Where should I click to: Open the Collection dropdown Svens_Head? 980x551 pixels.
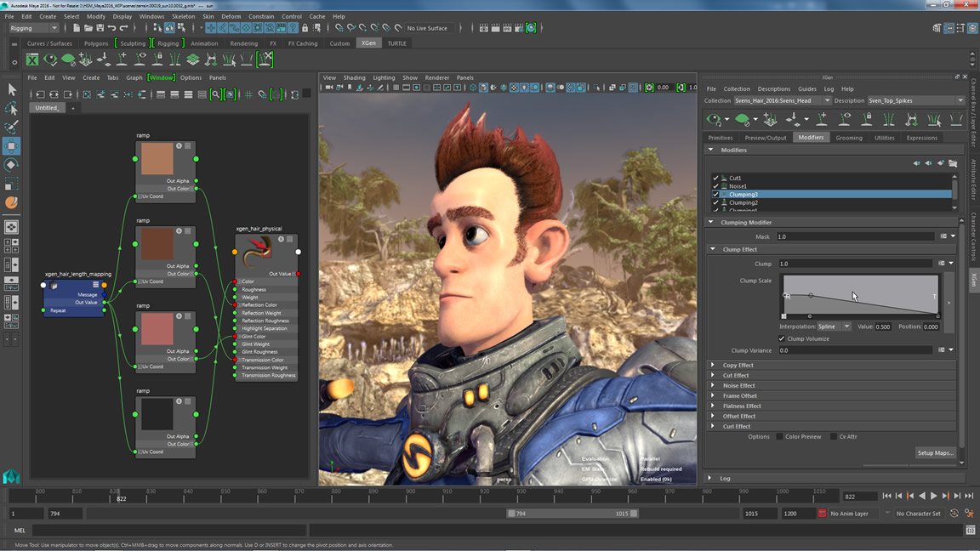782,100
